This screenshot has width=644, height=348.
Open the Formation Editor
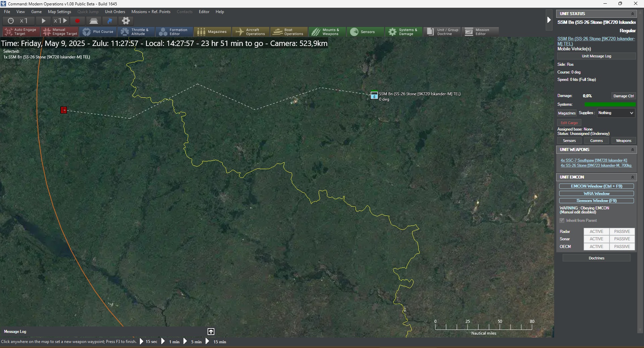pos(174,32)
